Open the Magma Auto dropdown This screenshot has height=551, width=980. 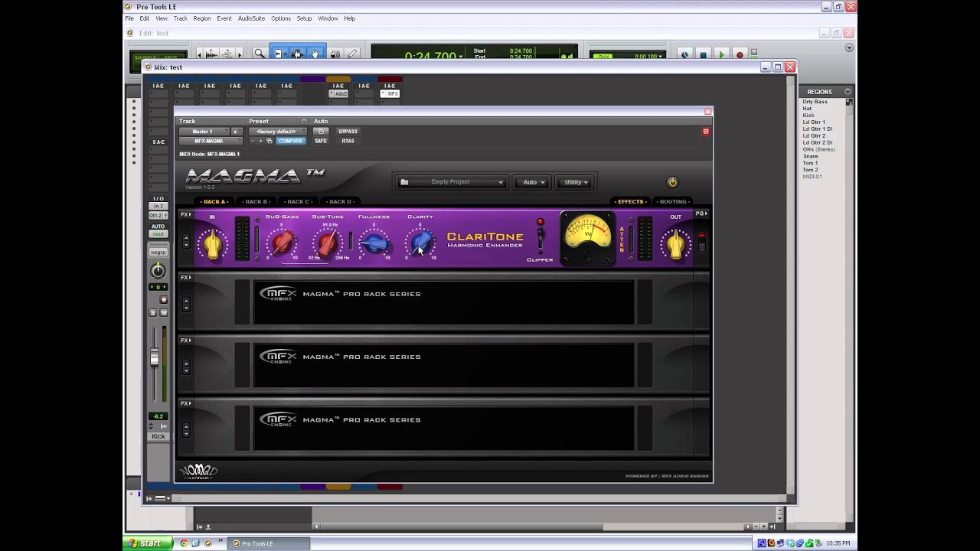pos(534,182)
